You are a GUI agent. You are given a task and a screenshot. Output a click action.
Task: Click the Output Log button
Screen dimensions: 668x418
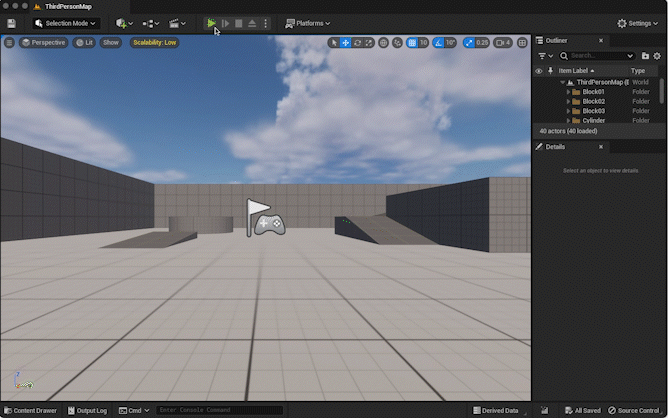pos(88,410)
